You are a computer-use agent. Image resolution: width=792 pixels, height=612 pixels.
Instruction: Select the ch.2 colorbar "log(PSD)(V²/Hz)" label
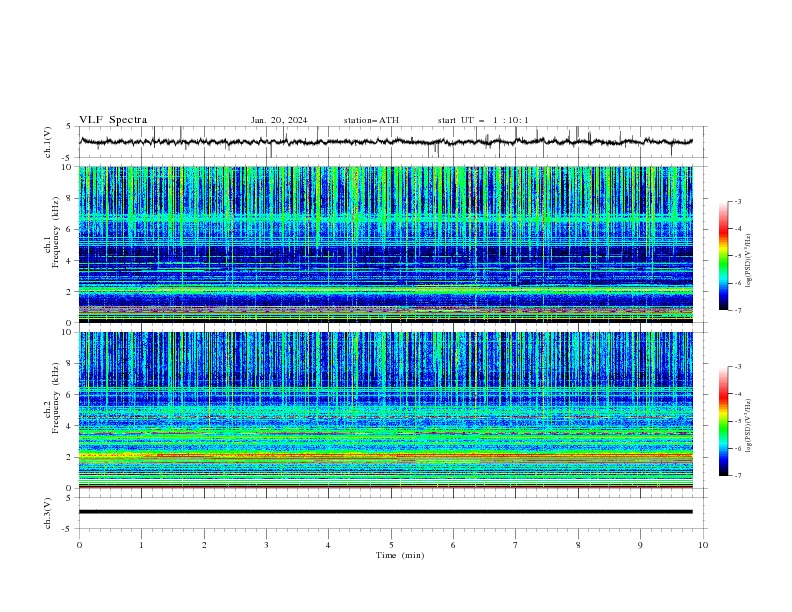(748, 426)
